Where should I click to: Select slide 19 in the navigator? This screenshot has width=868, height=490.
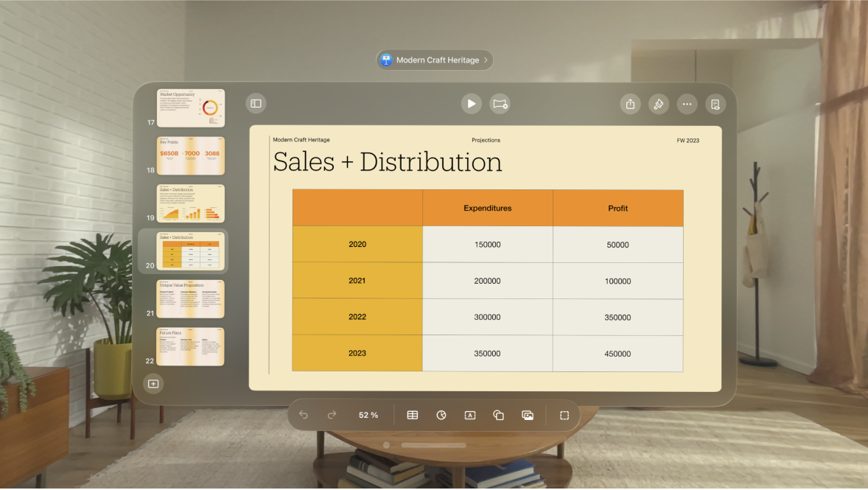(190, 203)
